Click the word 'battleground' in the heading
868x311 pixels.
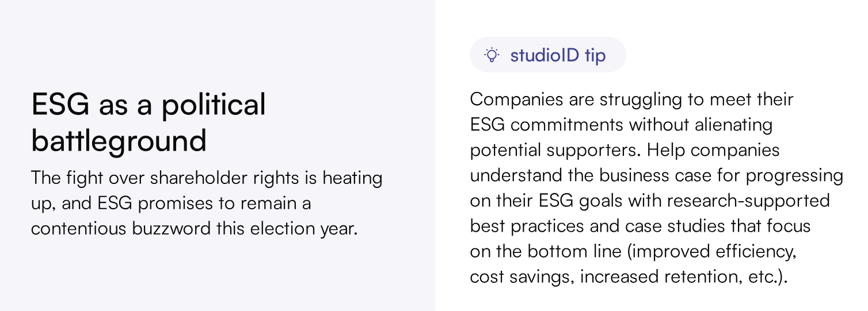click(x=119, y=140)
